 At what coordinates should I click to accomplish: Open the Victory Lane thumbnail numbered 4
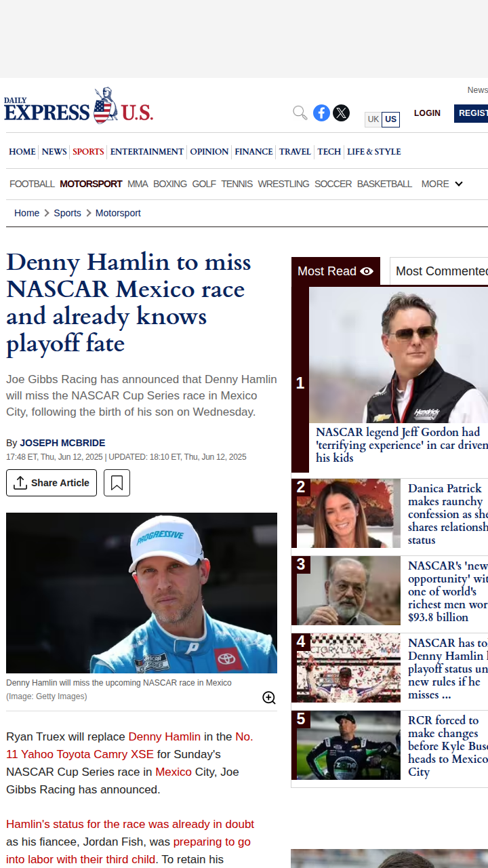[348, 668]
